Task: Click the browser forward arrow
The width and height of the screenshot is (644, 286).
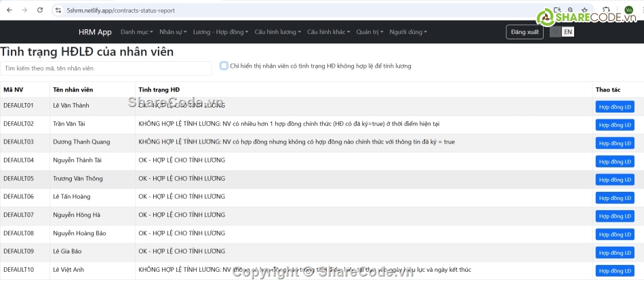Action: 24,10
